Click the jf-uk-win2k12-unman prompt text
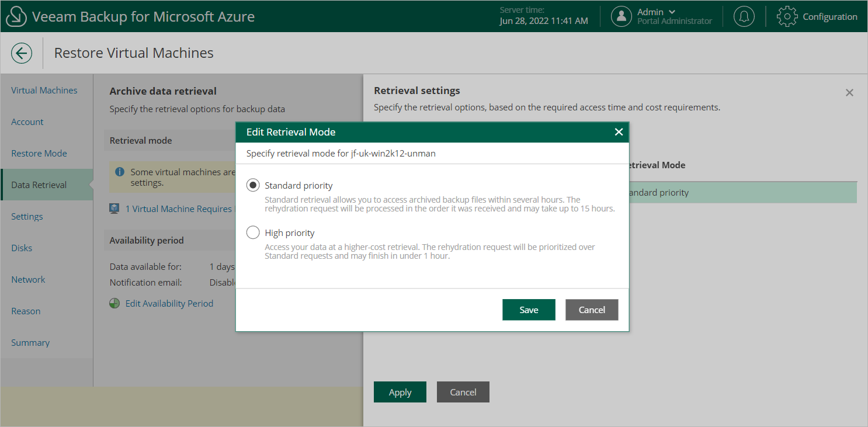The height and width of the screenshot is (427, 868). pyautogui.click(x=341, y=154)
